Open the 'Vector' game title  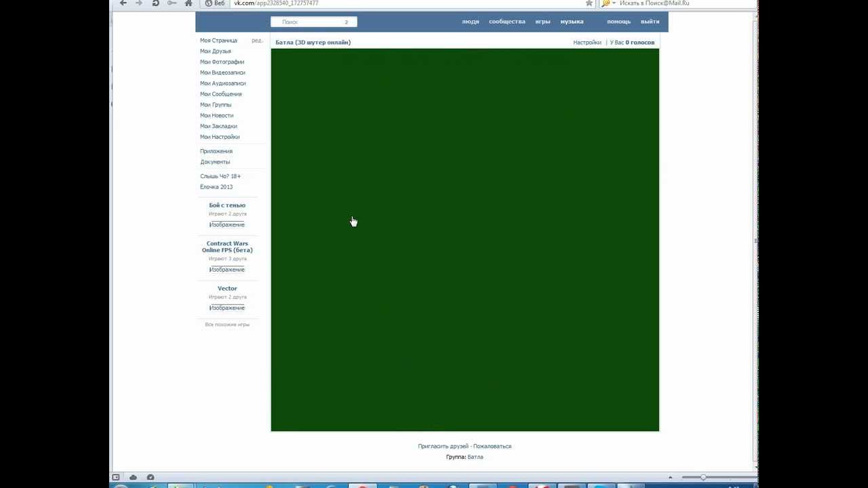227,289
